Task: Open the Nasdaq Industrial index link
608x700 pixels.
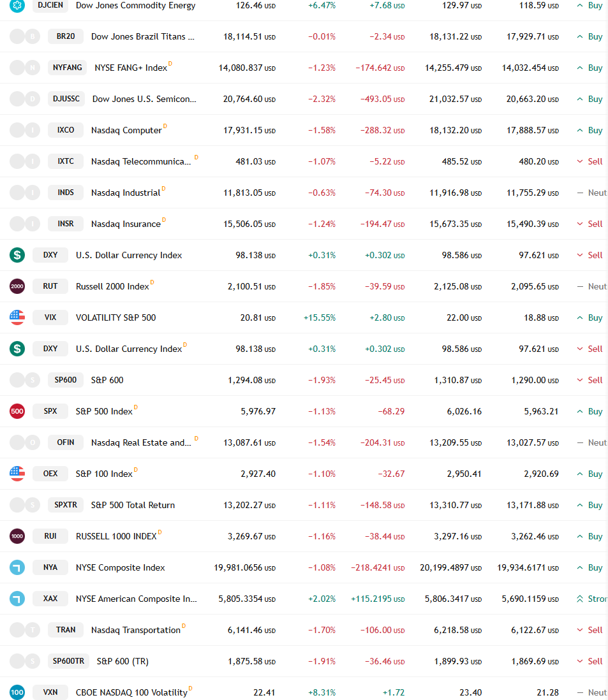Action: pyautogui.click(x=126, y=193)
